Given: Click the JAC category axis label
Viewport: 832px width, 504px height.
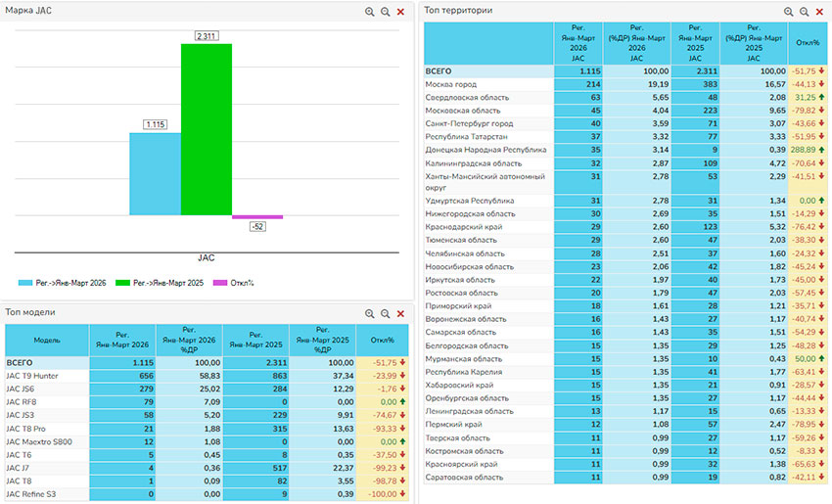Looking at the screenshot, I should tap(207, 257).
